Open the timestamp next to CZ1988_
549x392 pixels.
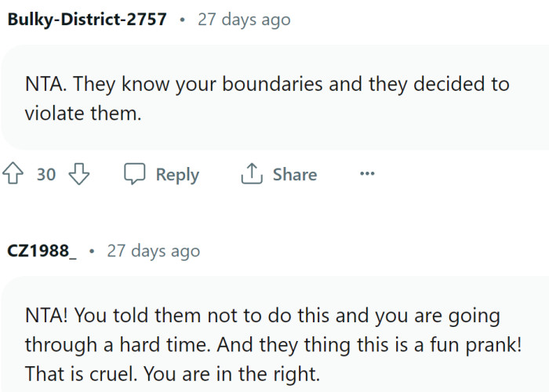click(x=153, y=251)
